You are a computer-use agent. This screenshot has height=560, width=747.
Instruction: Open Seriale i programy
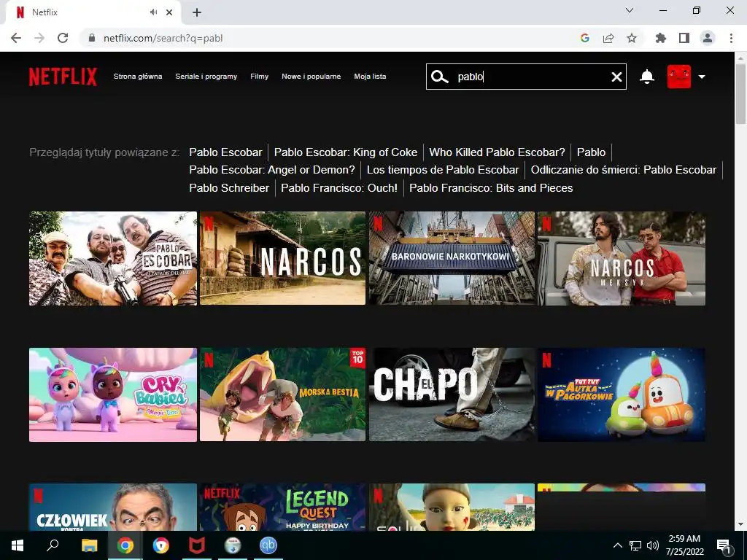(x=206, y=76)
